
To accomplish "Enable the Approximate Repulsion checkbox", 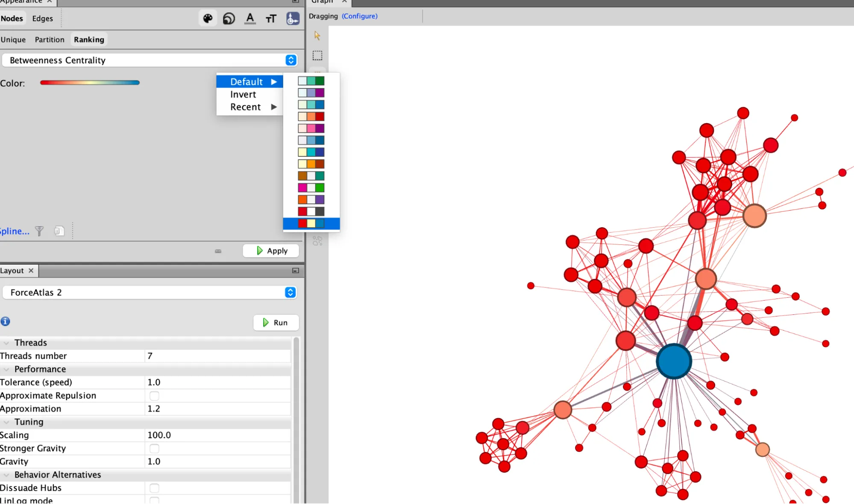I will 154,396.
